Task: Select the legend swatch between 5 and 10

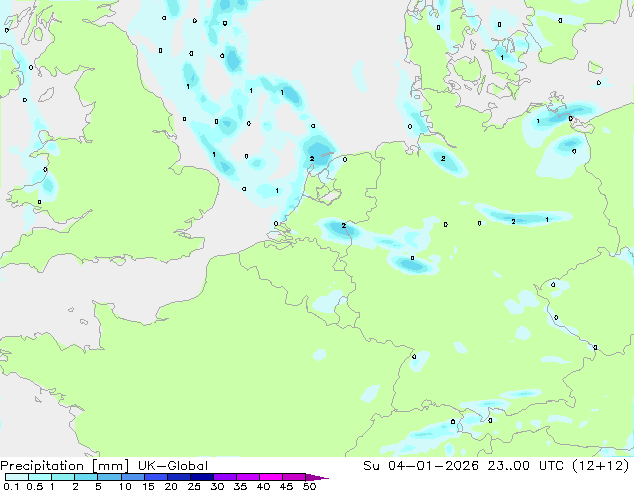Action: (x=109, y=477)
